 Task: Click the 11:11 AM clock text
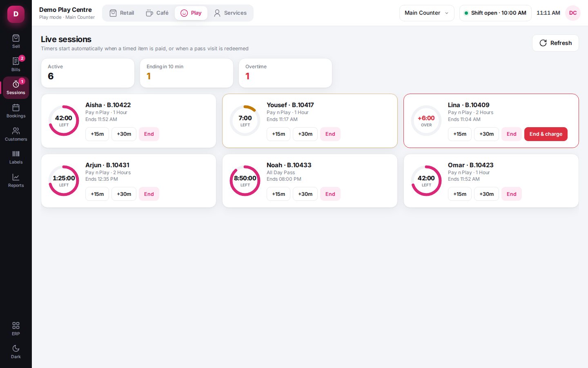pyautogui.click(x=548, y=13)
